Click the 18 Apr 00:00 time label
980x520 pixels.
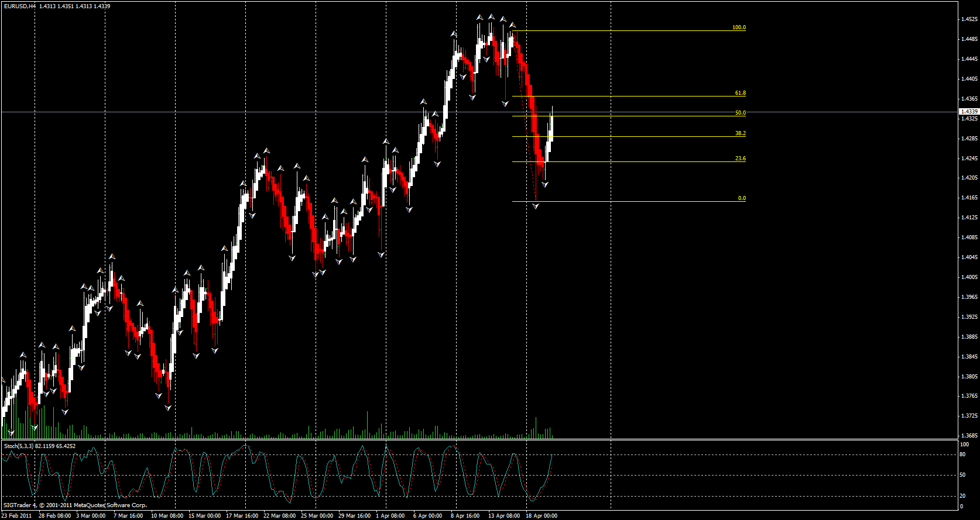[542, 516]
